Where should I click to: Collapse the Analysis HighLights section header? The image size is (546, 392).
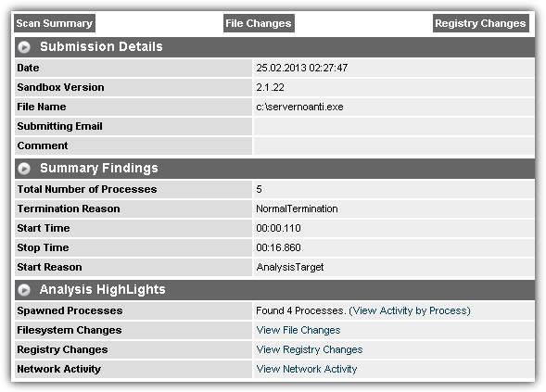(x=274, y=290)
